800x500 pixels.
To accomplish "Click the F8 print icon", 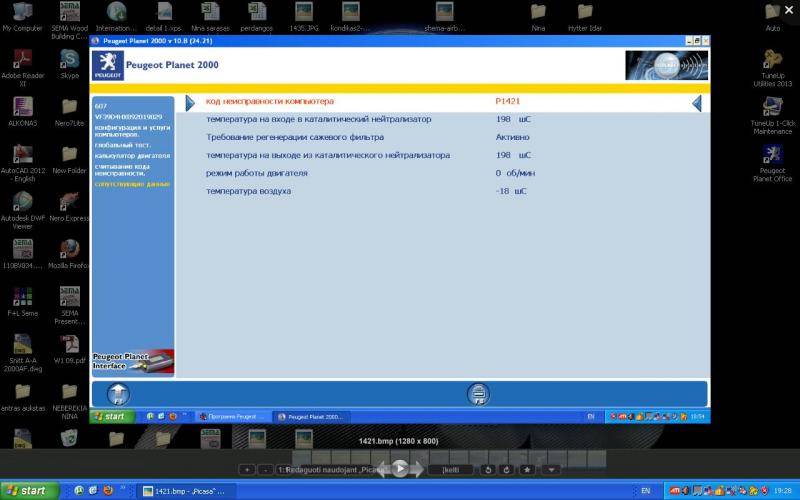I will (478, 393).
